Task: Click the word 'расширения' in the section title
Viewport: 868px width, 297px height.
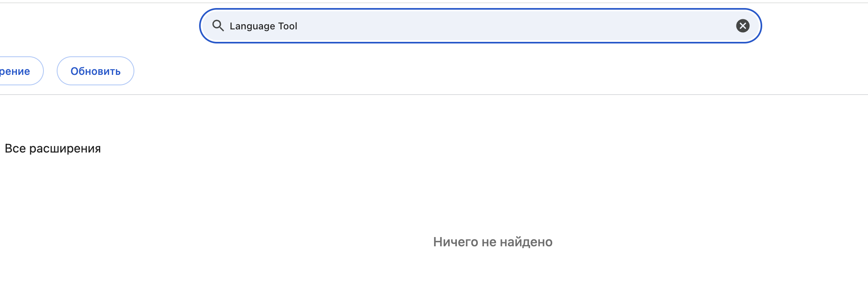Action: (65, 149)
